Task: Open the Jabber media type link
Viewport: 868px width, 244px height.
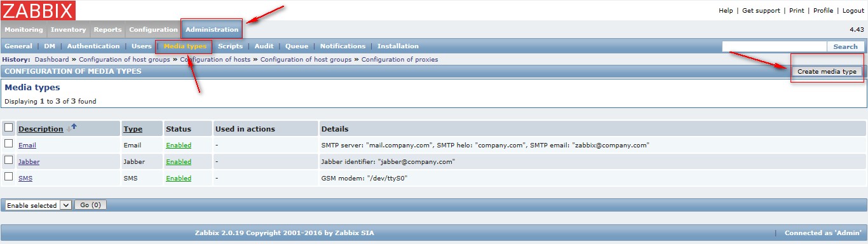Action: coord(29,162)
